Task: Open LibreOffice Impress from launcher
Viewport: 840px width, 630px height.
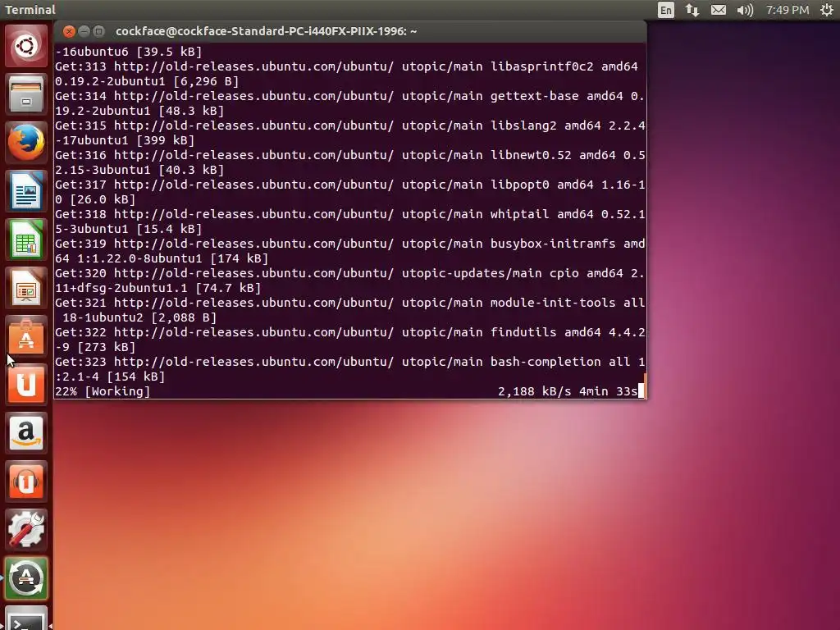Action: tap(25, 288)
